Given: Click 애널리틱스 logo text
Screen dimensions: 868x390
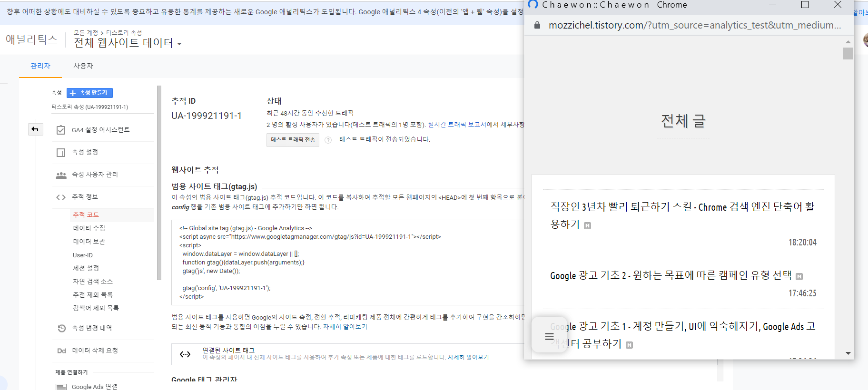Looking at the screenshot, I should tap(31, 39).
